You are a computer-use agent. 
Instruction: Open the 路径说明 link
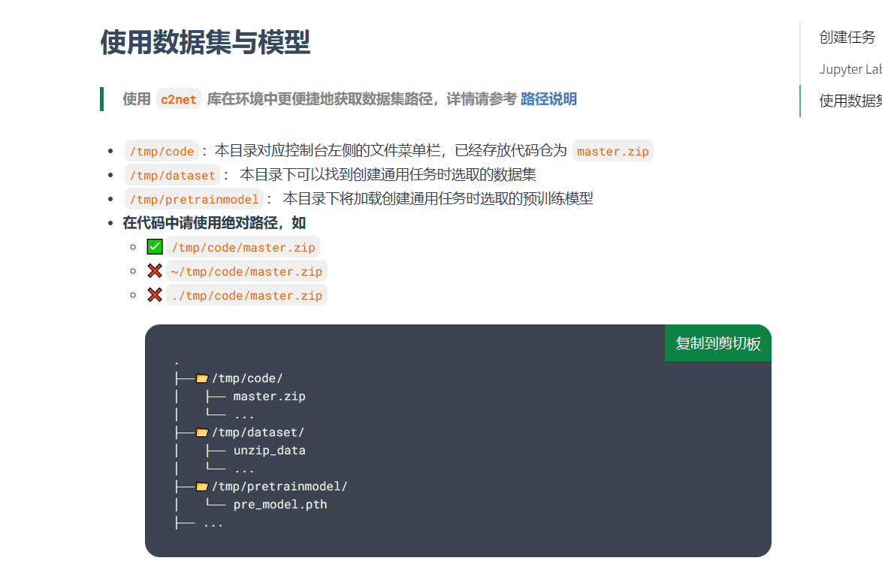[x=548, y=99]
